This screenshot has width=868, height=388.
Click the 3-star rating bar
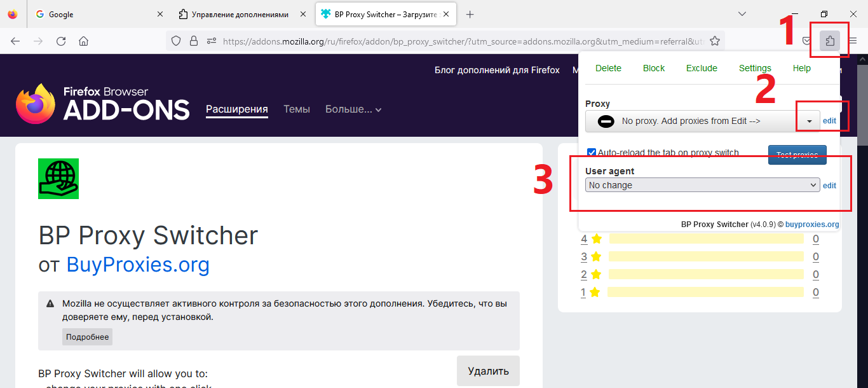tap(705, 257)
